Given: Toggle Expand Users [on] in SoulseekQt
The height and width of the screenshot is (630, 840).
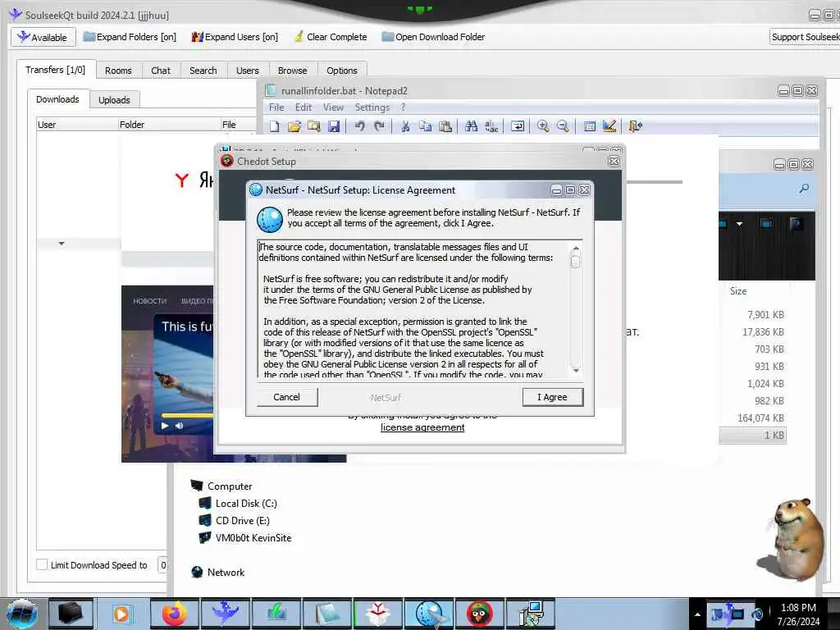Looking at the screenshot, I should [235, 37].
